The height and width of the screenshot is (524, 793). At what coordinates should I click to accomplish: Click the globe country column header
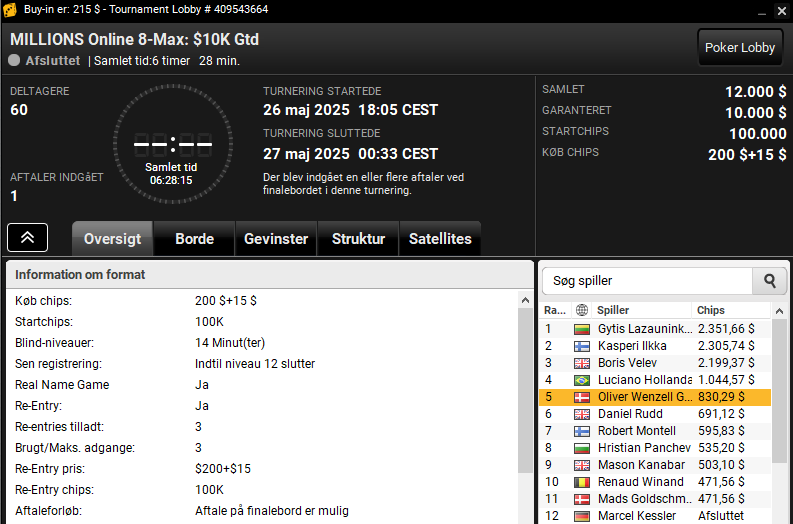tap(582, 310)
